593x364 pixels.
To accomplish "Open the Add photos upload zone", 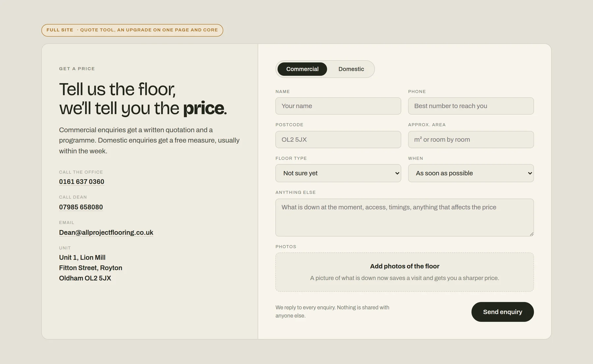I will [x=405, y=272].
